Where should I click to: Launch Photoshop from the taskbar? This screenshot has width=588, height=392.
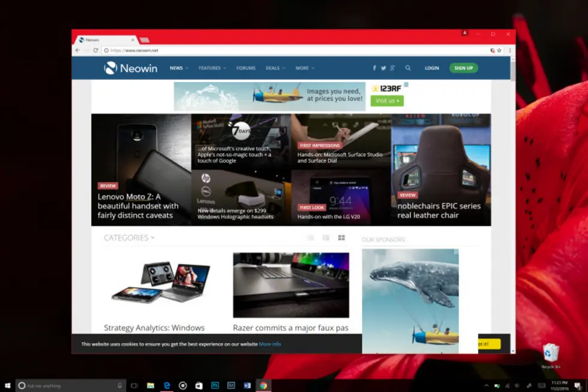coord(215,385)
